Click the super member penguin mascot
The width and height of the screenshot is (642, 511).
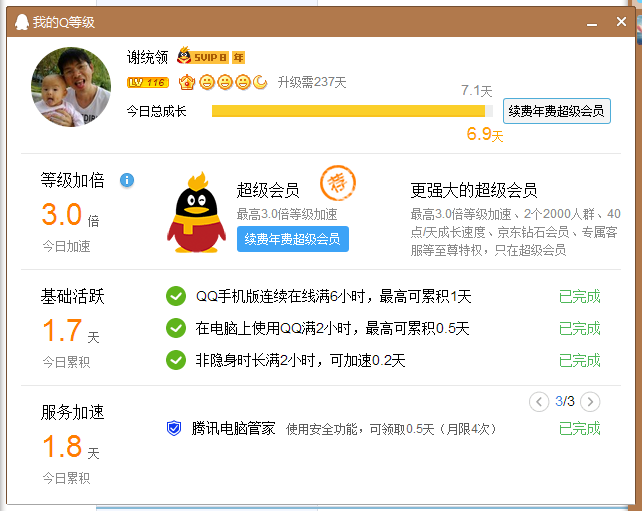point(197,213)
